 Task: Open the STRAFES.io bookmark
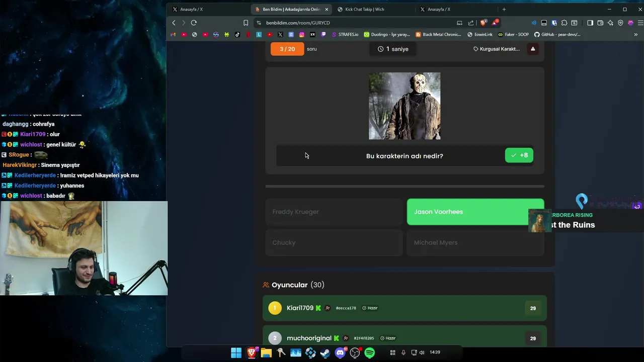tap(345, 35)
